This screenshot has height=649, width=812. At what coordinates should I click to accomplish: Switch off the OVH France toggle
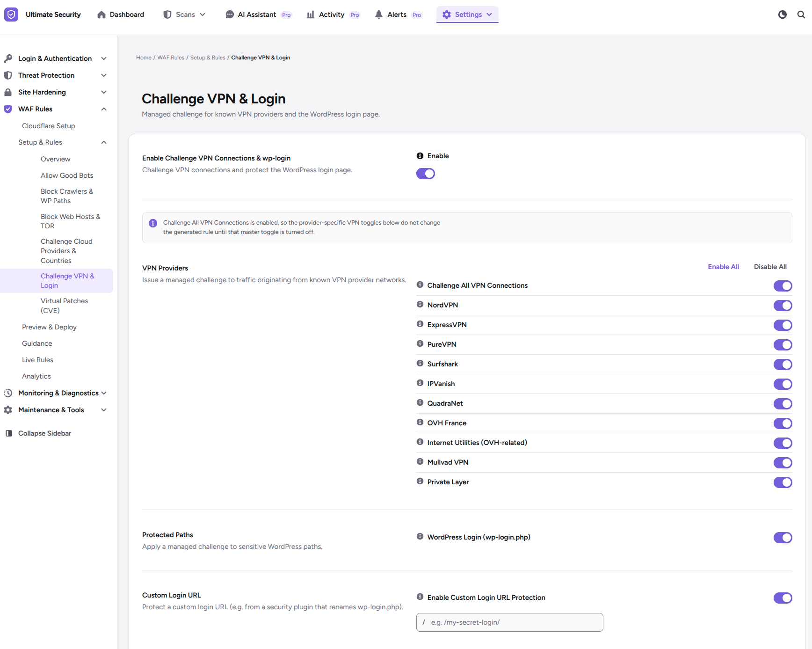click(783, 423)
